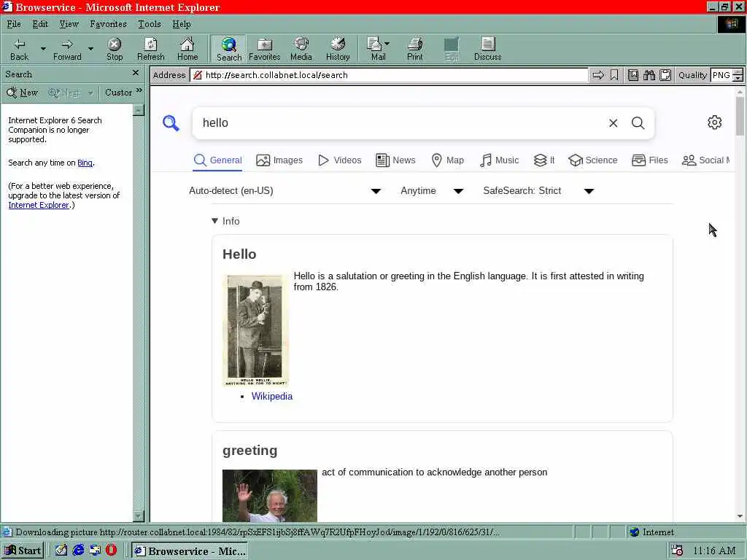747x560 pixels.
Task: Go to the Home page icon
Action: tap(187, 50)
